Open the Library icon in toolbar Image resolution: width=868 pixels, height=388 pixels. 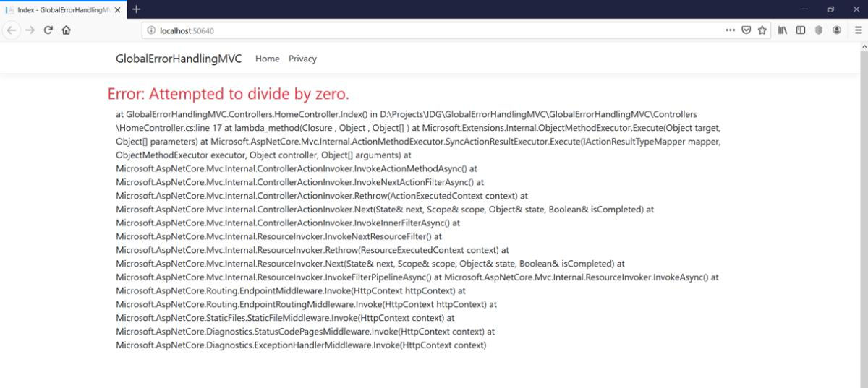783,30
